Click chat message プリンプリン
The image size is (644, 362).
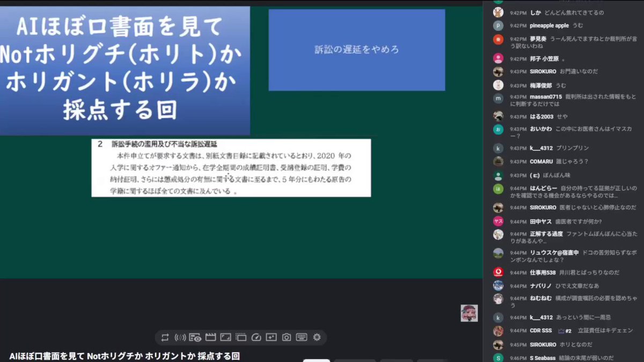click(x=573, y=148)
